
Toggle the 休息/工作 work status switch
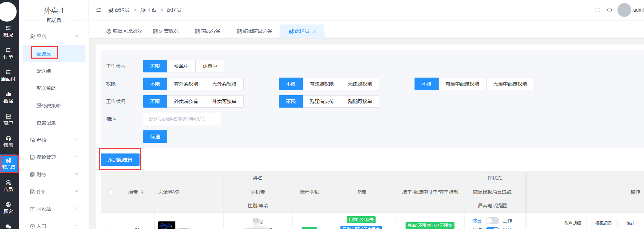492,221
